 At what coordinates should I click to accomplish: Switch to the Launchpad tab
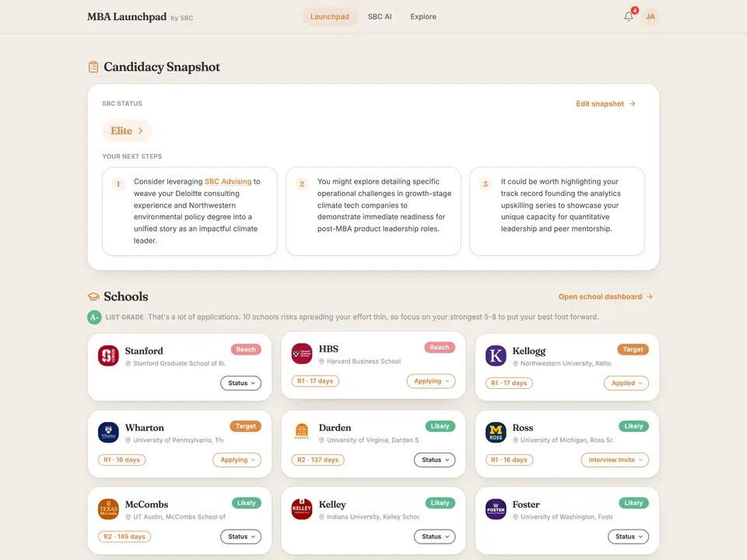[330, 16]
